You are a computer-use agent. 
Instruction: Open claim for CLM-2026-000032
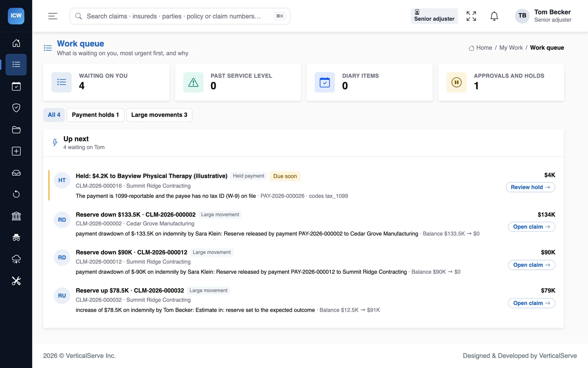[x=531, y=303]
